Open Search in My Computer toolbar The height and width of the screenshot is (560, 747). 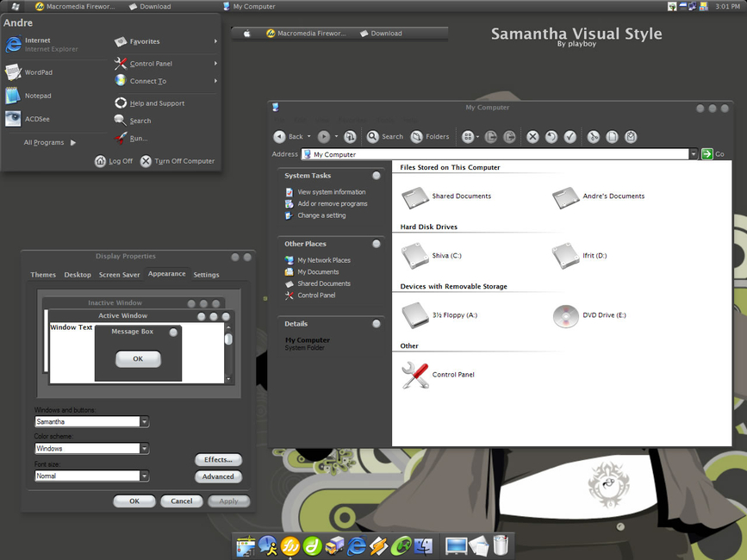385,137
